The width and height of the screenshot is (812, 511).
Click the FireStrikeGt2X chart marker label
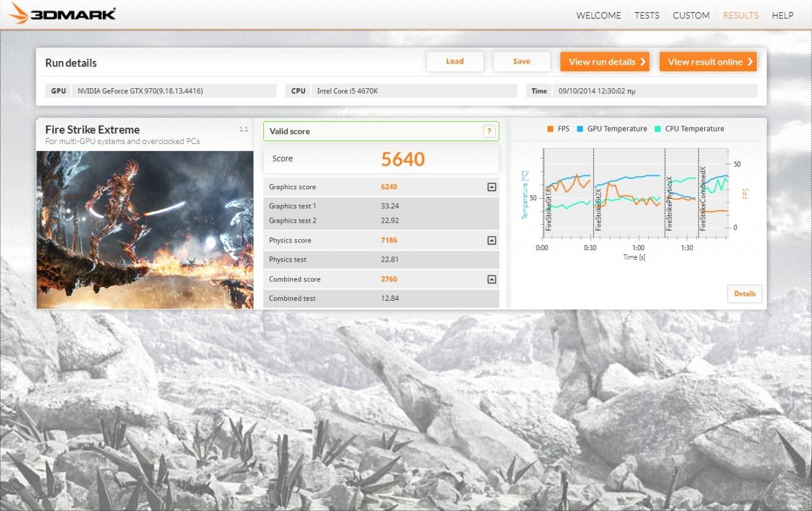coord(598,209)
